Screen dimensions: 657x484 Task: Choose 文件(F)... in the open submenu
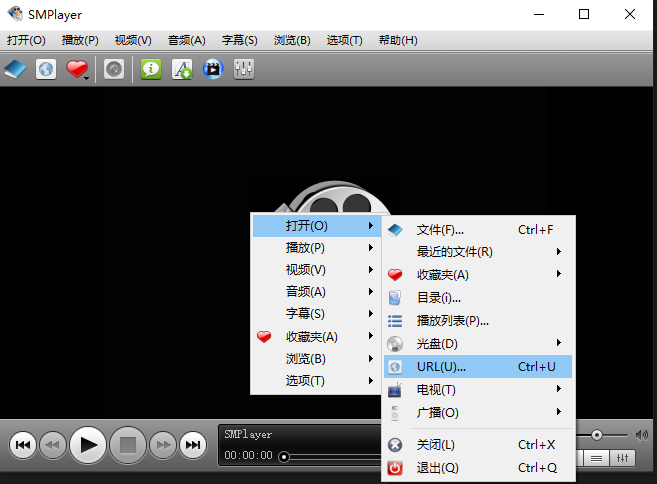pyautogui.click(x=478, y=230)
